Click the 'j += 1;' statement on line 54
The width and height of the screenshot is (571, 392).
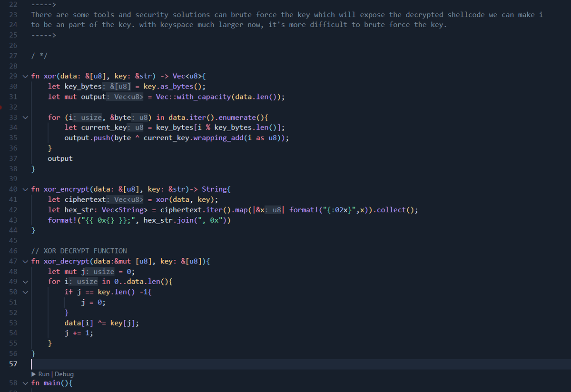click(x=79, y=333)
